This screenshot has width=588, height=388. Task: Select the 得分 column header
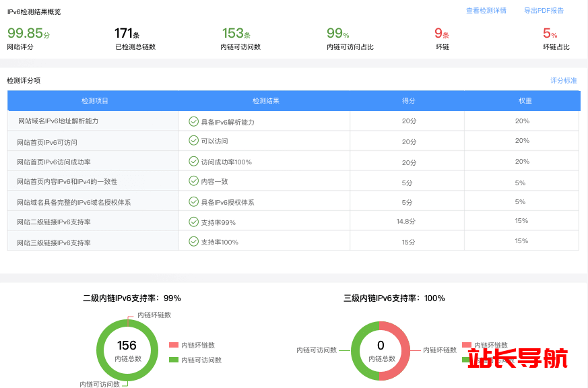pyautogui.click(x=407, y=101)
